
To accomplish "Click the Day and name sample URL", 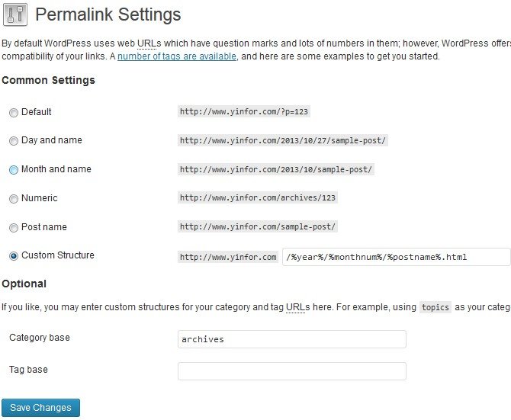I will coord(284,141).
